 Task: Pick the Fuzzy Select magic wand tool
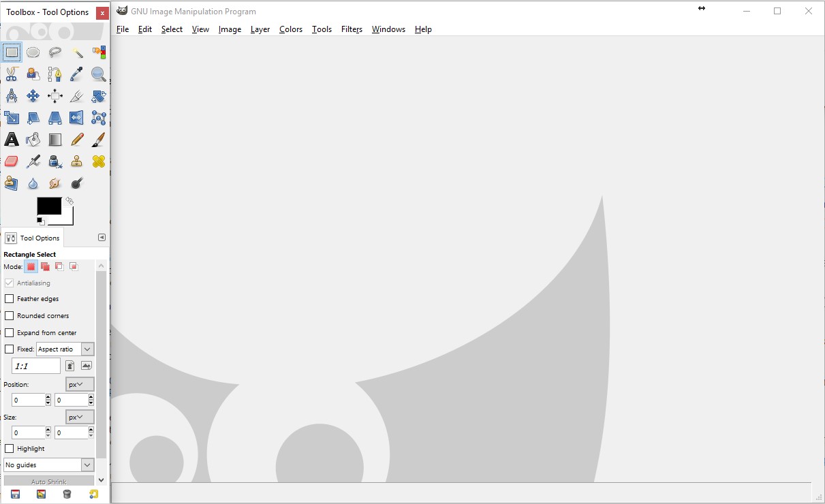pos(77,52)
